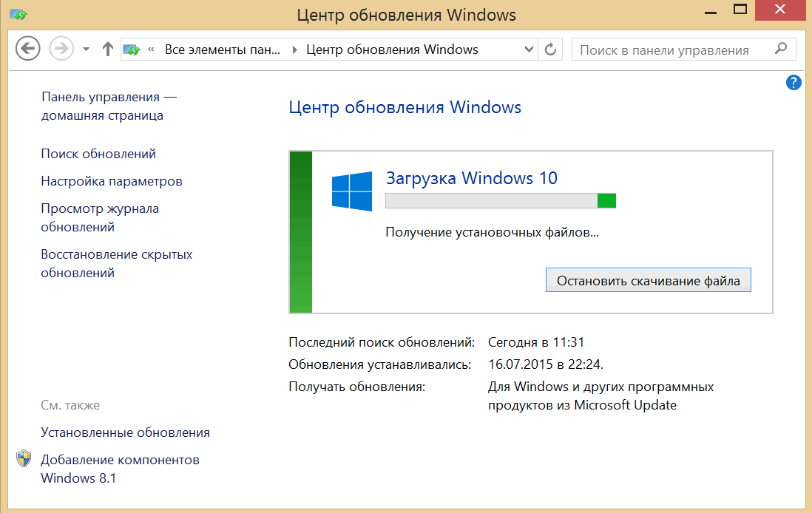Image resolution: width=812 pixels, height=513 pixels.
Task: Refresh the page with the refresh icon
Action: coord(550,50)
